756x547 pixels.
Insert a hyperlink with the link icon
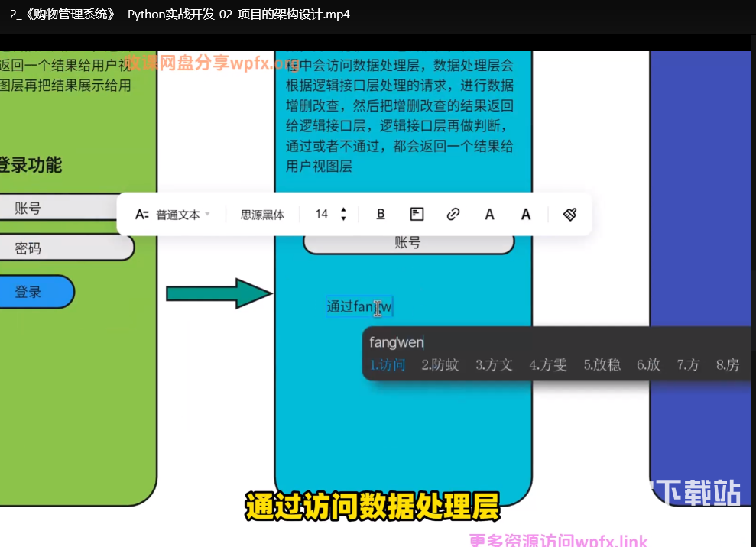(x=453, y=215)
